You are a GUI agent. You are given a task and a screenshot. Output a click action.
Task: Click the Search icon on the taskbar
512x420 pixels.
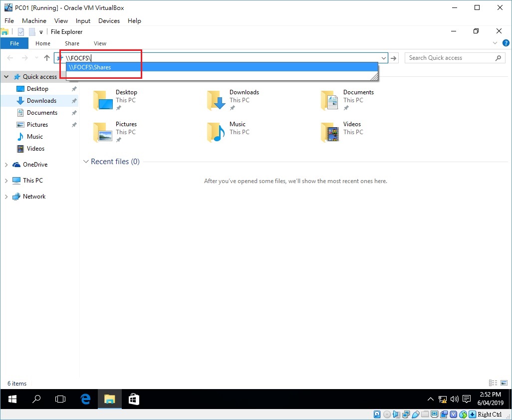tap(36, 399)
